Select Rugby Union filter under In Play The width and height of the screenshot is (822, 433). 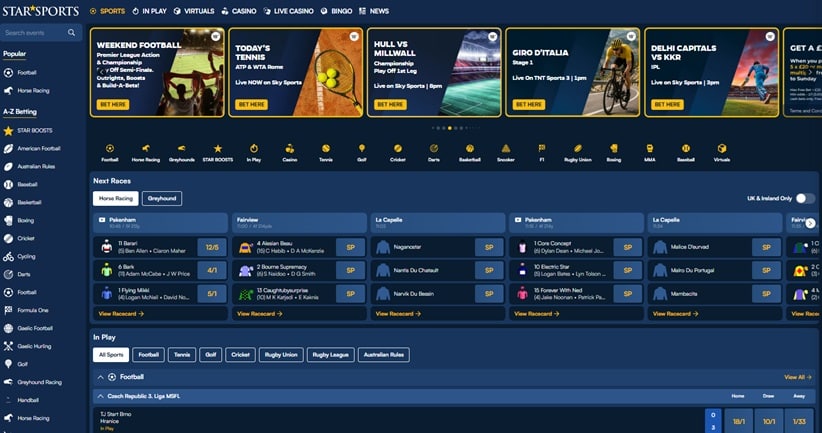tap(281, 355)
